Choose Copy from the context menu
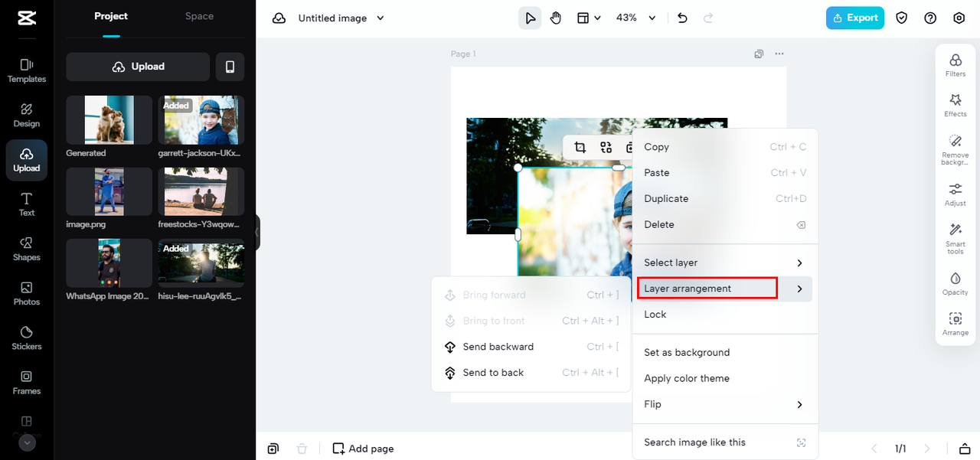 [x=725, y=147]
